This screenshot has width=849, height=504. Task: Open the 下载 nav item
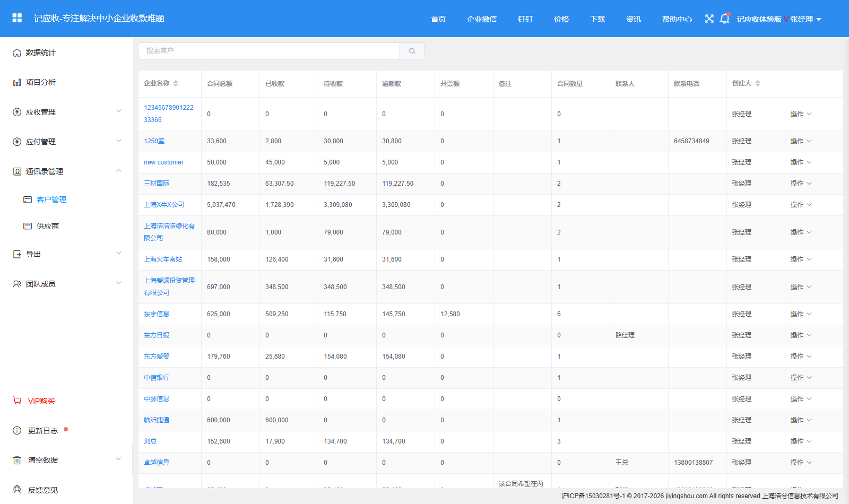coord(597,19)
